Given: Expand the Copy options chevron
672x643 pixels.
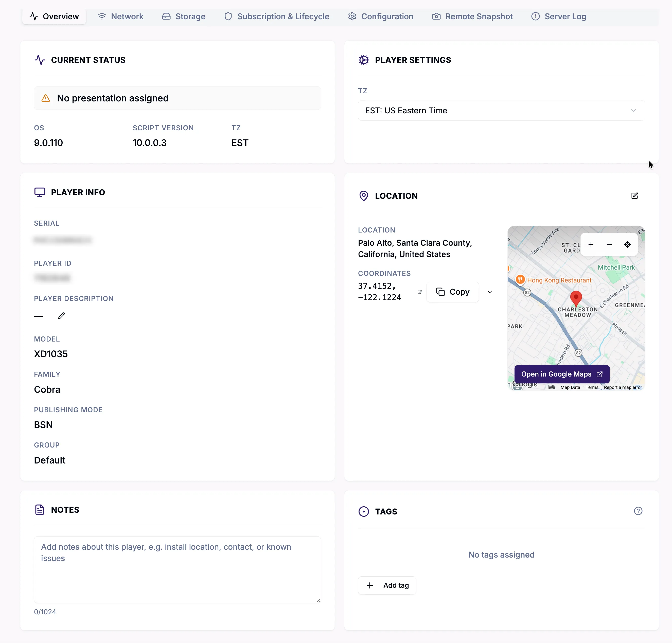Looking at the screenshot, I should (490, 292).
